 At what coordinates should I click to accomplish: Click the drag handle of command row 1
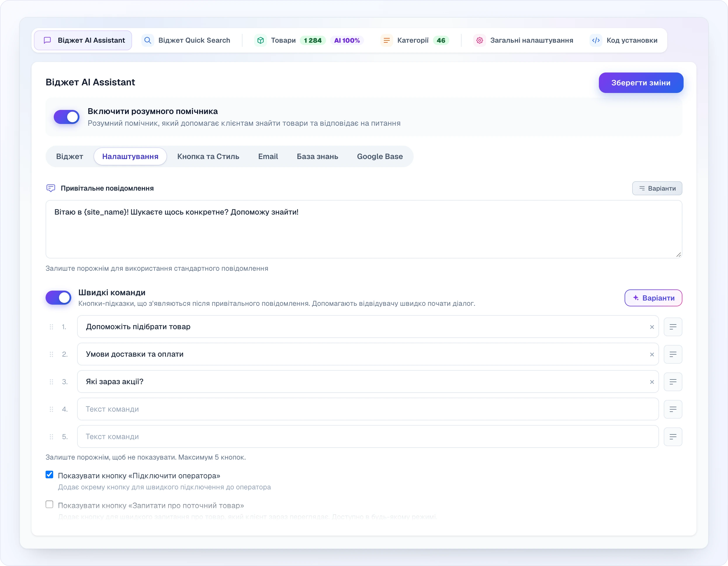click(x=51, y=327)
